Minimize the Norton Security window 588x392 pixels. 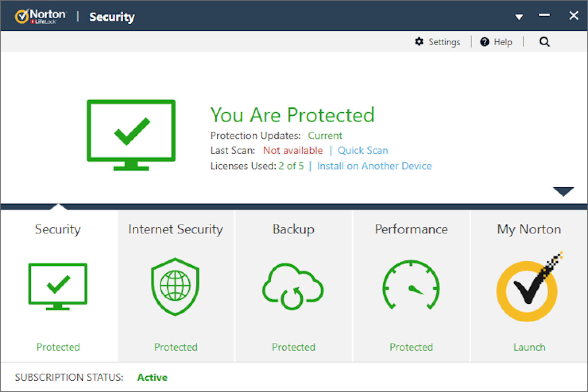pos(544,15)
